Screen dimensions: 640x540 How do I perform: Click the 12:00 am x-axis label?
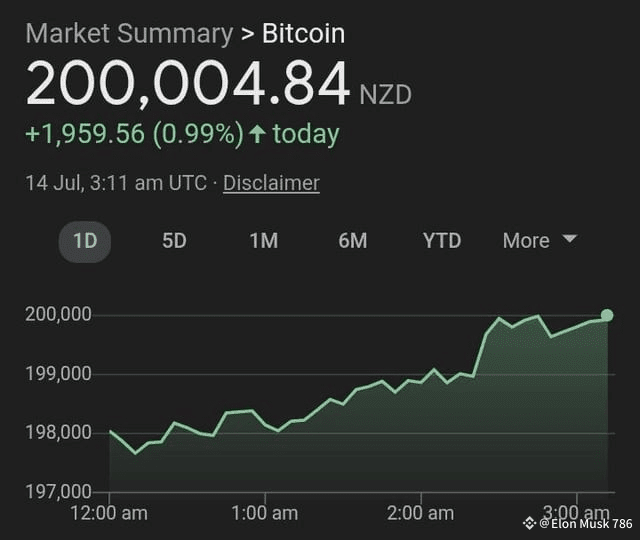click(110, 513)
